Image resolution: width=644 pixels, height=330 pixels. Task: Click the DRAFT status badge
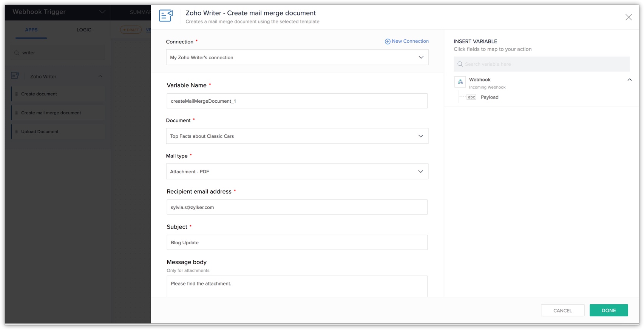[x=131, y=30]
